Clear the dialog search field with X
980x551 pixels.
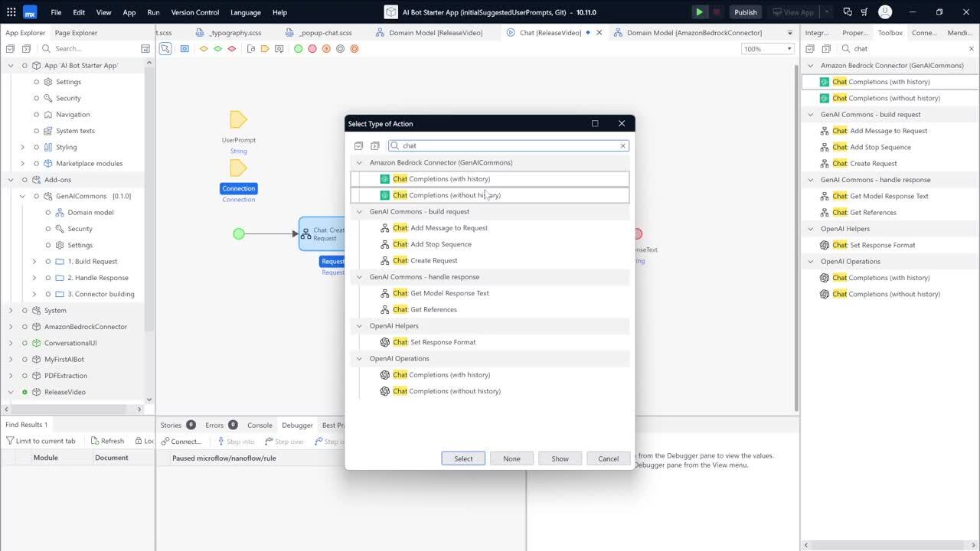(x=622, y=145)
